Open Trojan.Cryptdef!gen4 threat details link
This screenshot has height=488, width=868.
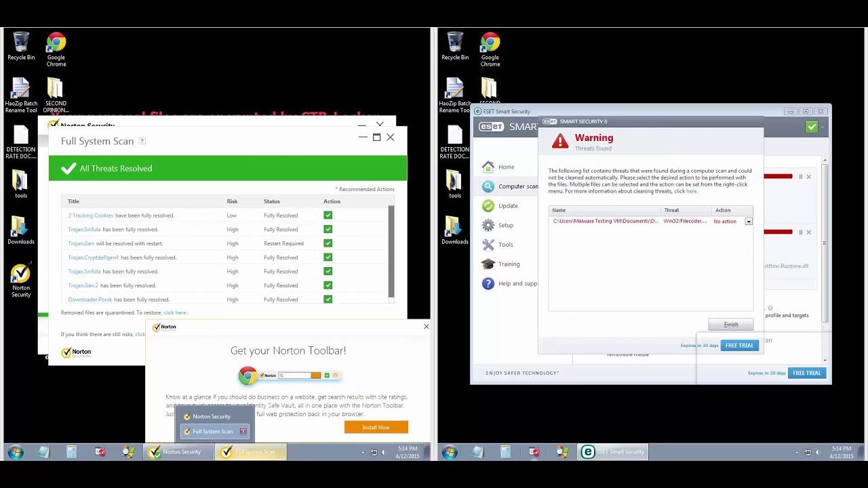pyautogui.click(x=94, y=258)
